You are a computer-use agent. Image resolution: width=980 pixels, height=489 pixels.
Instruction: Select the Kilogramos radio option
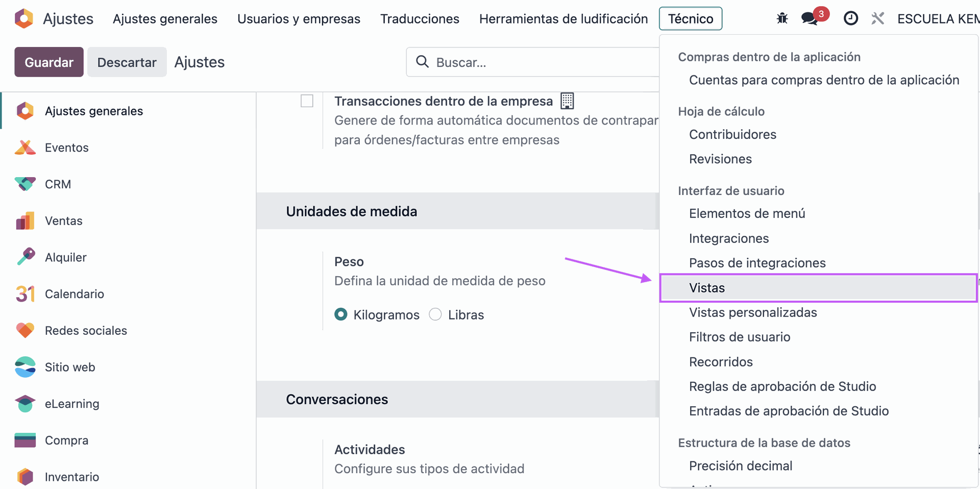341,314
